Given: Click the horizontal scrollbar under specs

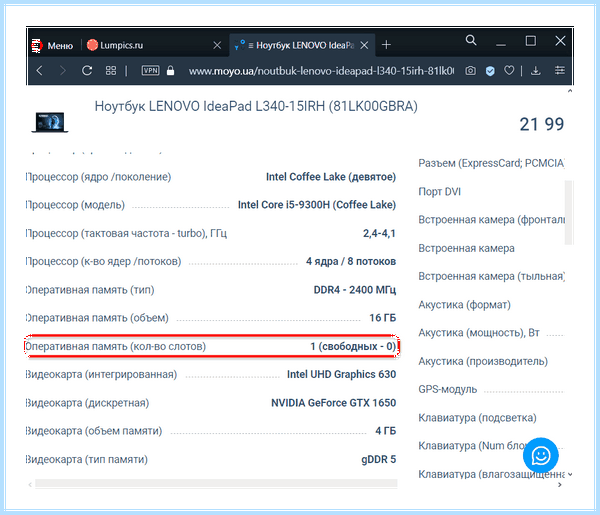Looking at the screenshot, I should pyautogui.click(x=216, y=484).
